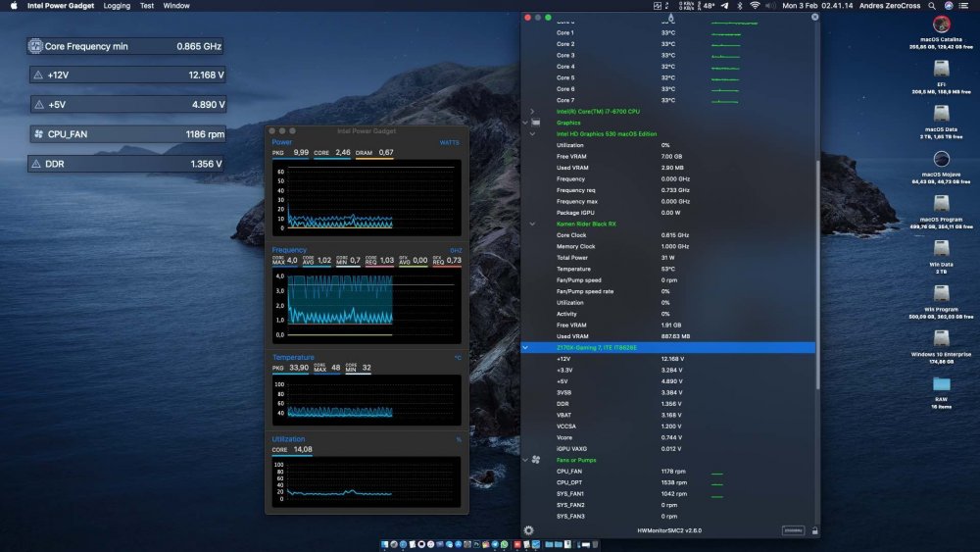The width and height of the screenshot is (980, 552).
Task: Click the button beside the lock in HWMonitorSMC2
Action: tap(793, 530)
